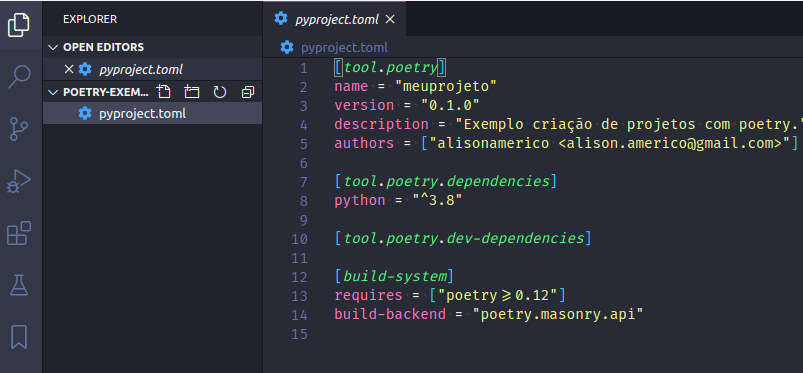Click the EXPLORER panel title
Image resolution: width=803 pixels, height=373 pixels.
90,19
